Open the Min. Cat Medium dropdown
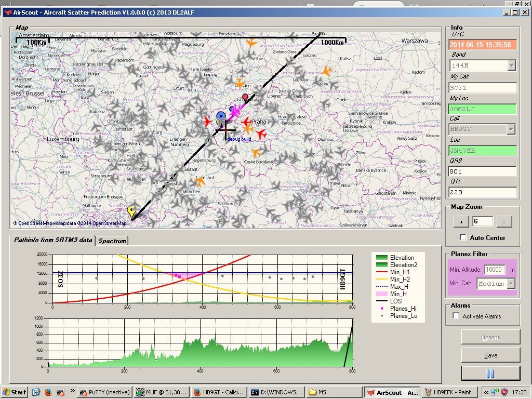The width and height of the screenshot is (532, 399). [511, 283]
